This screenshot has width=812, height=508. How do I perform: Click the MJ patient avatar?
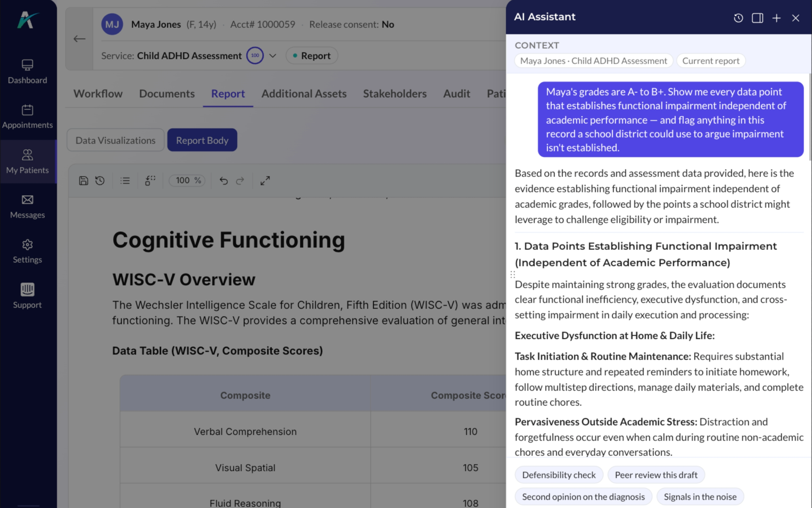point(112,24)
